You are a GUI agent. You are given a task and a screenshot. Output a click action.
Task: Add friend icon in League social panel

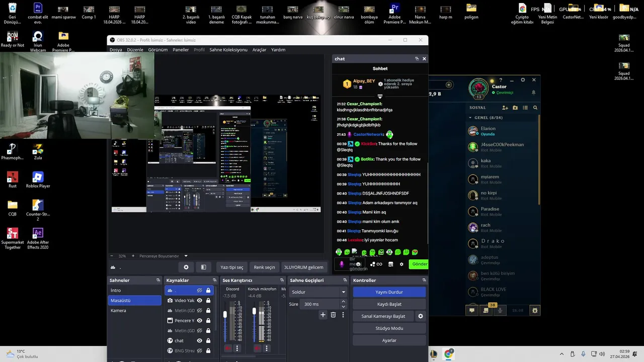tap(505, 108)
